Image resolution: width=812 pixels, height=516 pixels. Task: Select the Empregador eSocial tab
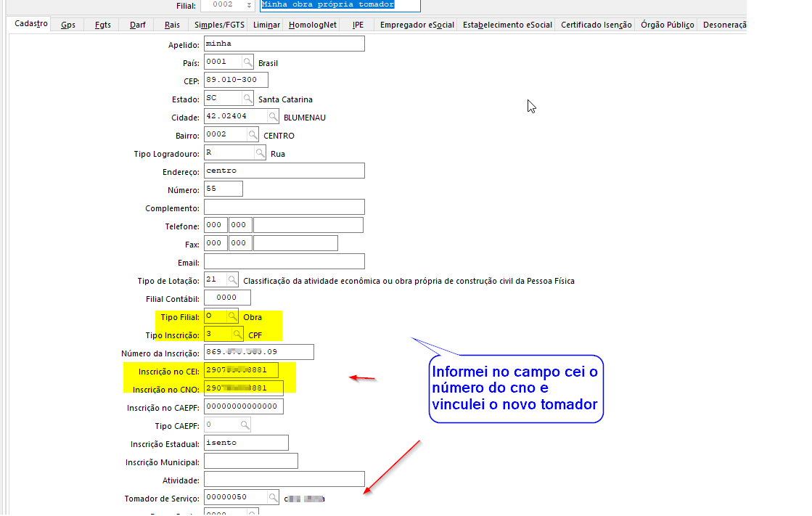tap(417, 25)
